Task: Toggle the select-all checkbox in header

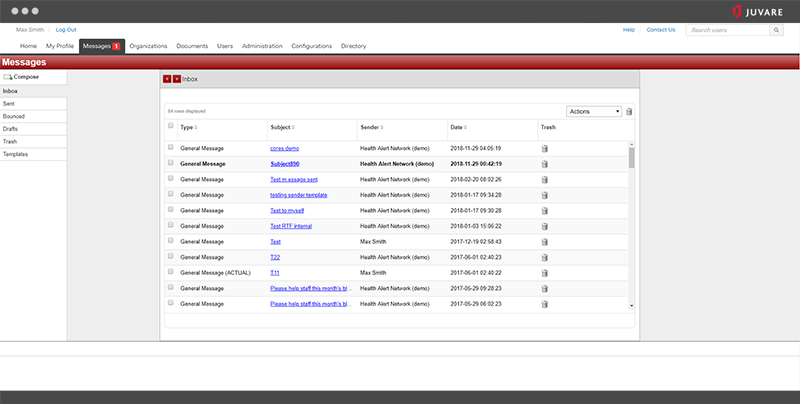Action: (170, 125)
